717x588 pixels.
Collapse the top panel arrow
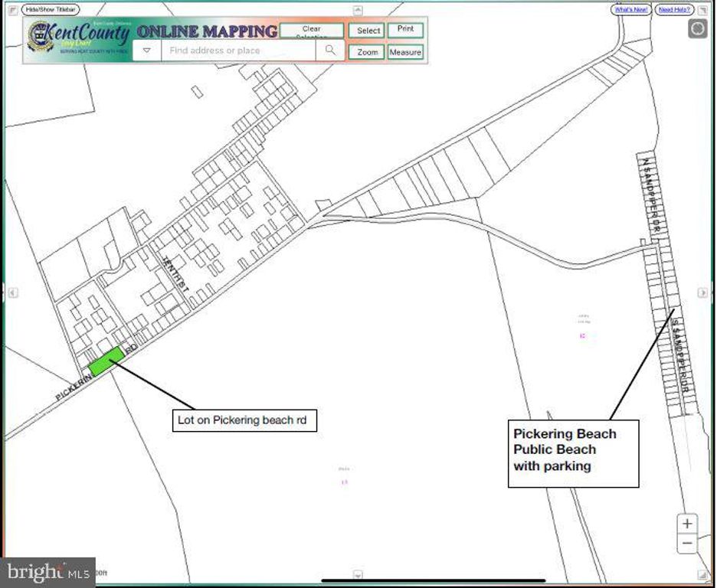pyautogui.click(x=357, y=11)
